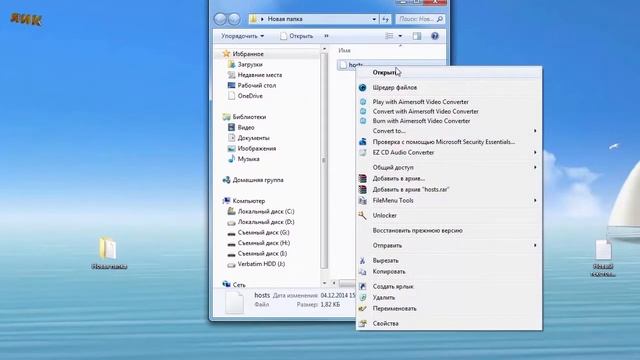Select the hosts file icon in the list
The height and width of the screenshot is (360, 640).
pyautogui.click(x=343, y=65)
